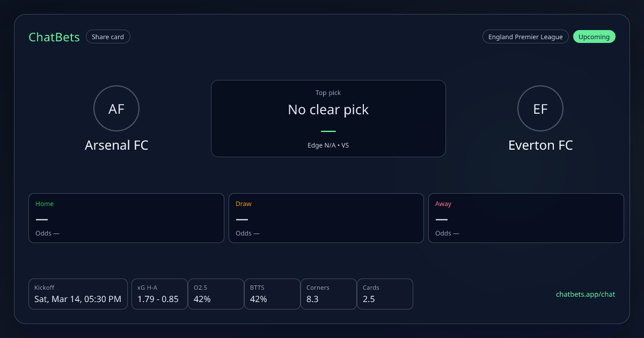Open the chatbets.app/chat link

pos(586,294)
